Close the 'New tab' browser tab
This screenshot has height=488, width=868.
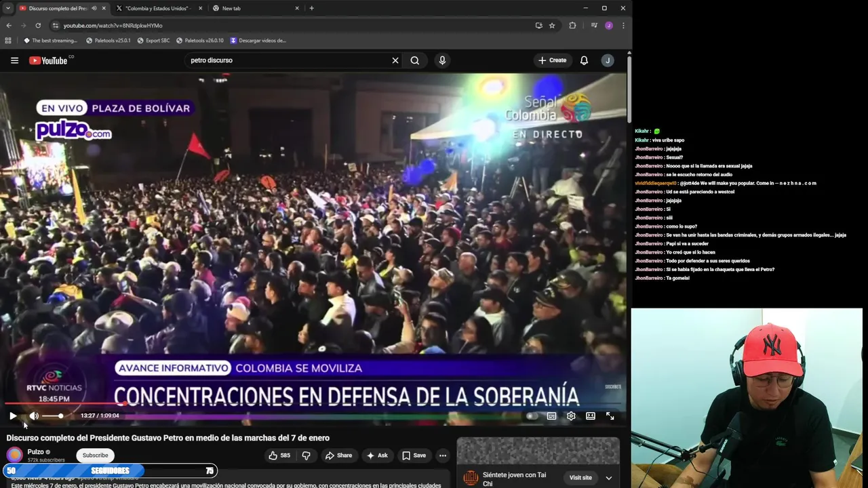tap(297, 8)
